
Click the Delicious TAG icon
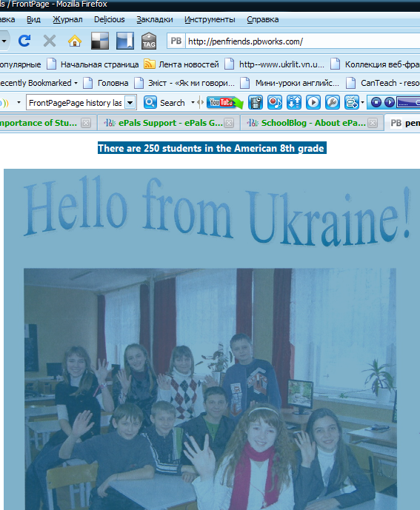[149, 41]
